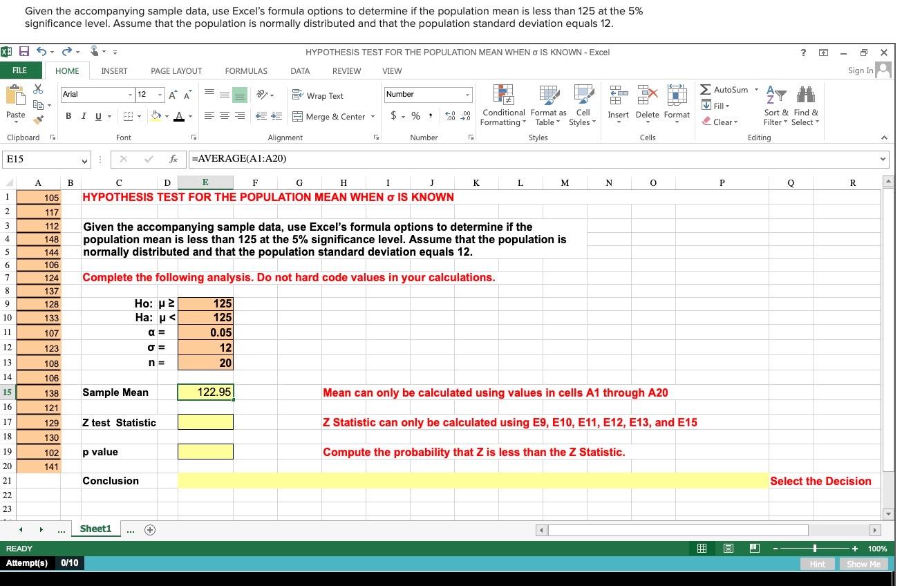Screen dimensions: 902x588
Task: Open the font name dropdown
Action: 130,95
